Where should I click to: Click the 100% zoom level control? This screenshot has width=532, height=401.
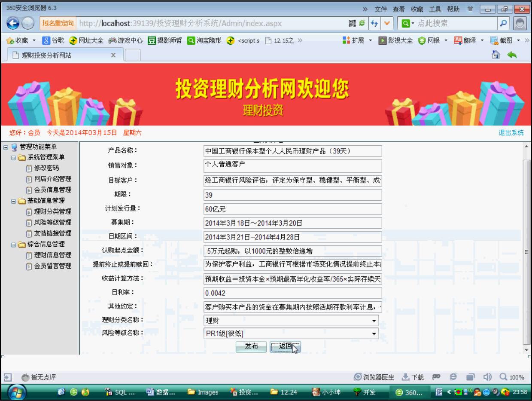pyautogui.click(x=511, y=377)
